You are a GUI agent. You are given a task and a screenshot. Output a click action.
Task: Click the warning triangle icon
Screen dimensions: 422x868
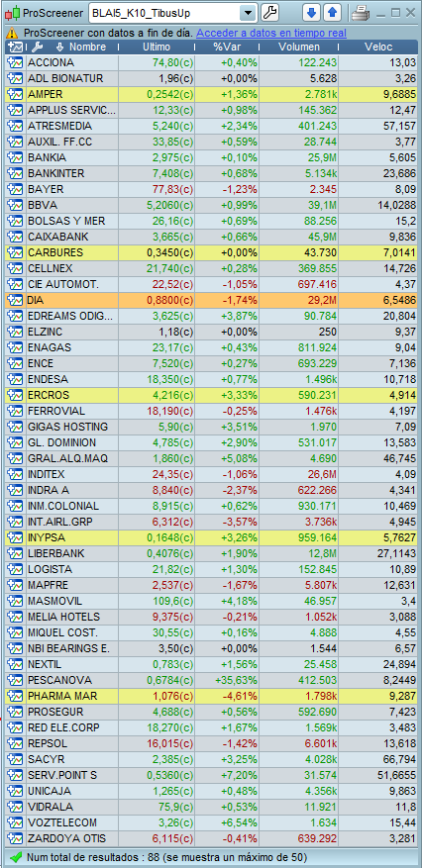point(13,34)
